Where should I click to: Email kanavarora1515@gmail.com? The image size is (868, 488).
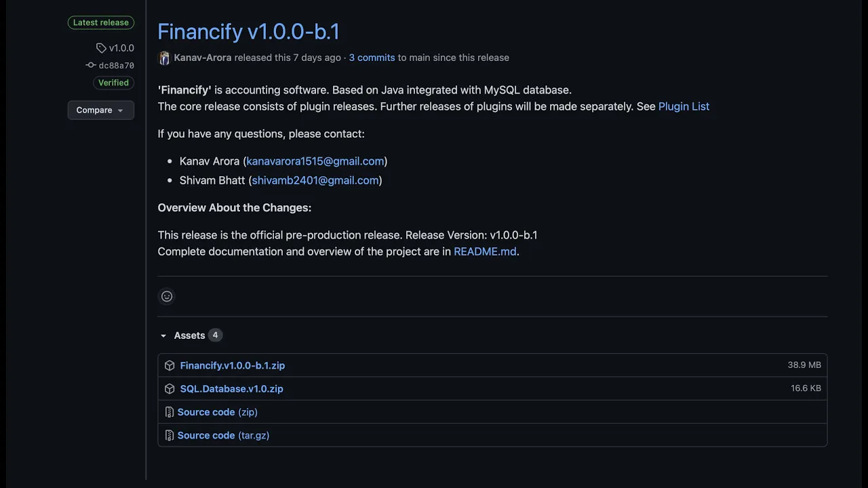click(315, 161)
